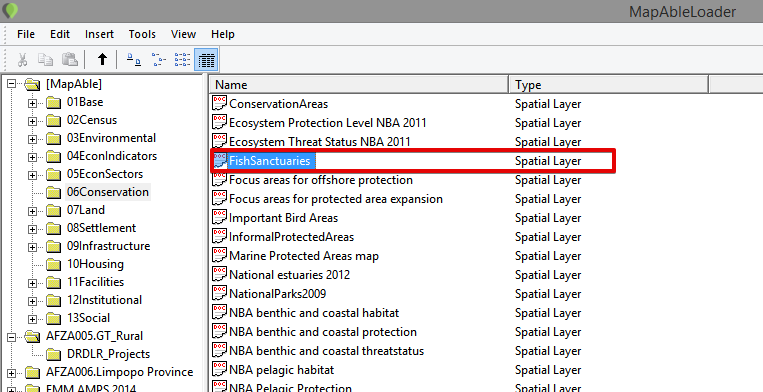The image size is (763, 392).
Task: Click the Ecosystem Threat Status NBA 2011 icon
Action: click(x=219, y=141)
